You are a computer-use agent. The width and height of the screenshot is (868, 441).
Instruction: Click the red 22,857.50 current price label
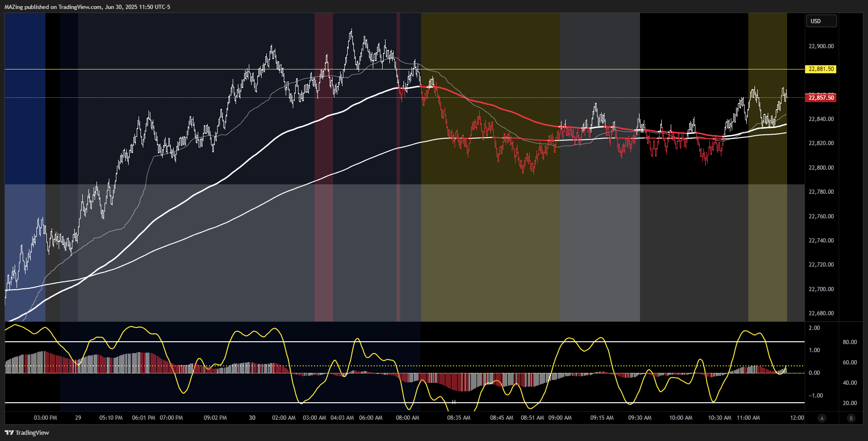(821, 98)
